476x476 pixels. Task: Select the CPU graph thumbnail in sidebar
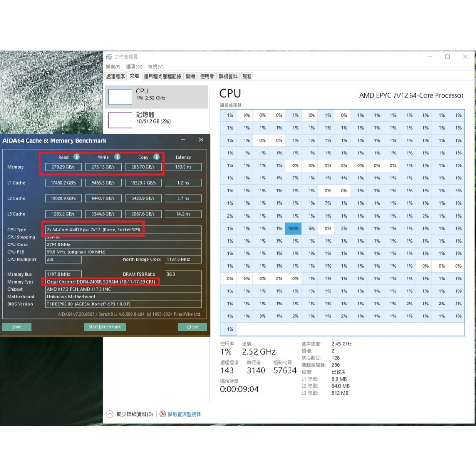(120, 97)
